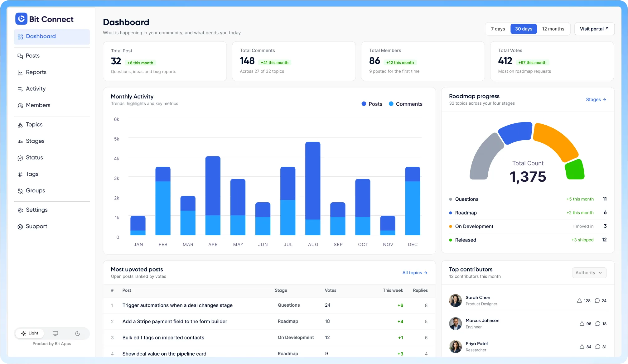Click Marcus Johnson's comment bubble icon
Image resolution: width=628 pixels, height=364 pixels.
coord(598,324)
